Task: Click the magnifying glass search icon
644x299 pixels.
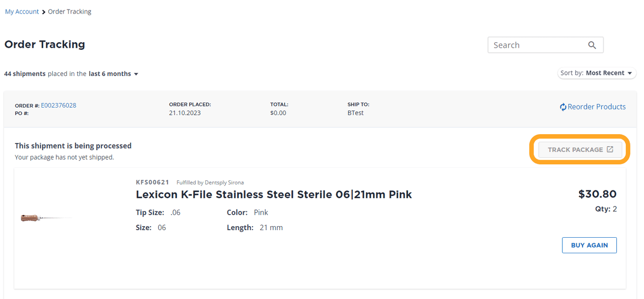Action: pos(592,45)
